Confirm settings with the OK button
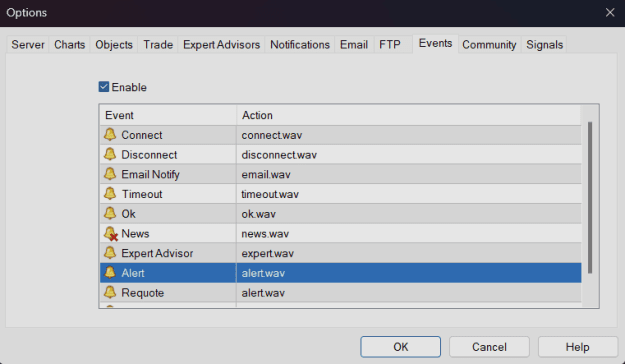The image size is (625, 364). (401, 347)
